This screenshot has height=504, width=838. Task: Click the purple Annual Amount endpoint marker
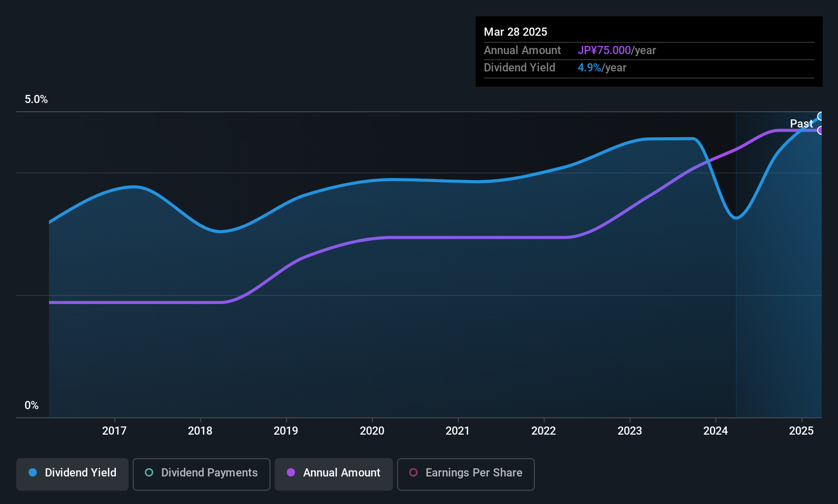[821, 131]
